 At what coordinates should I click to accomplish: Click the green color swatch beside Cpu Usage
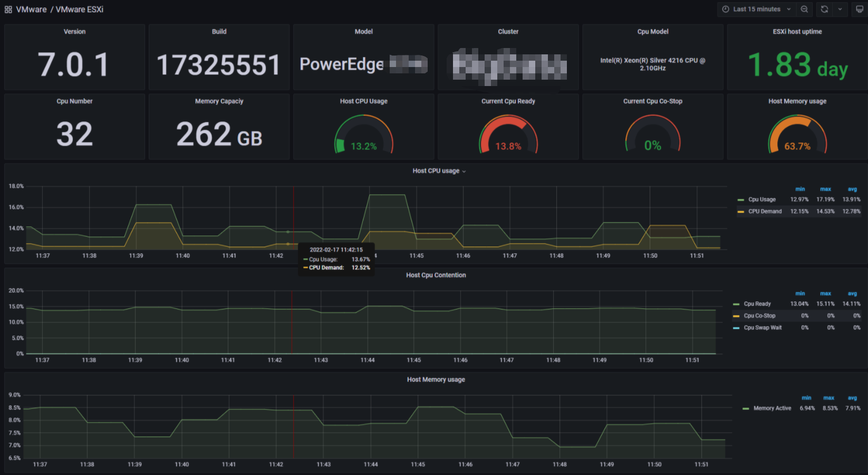coord(741,200)
